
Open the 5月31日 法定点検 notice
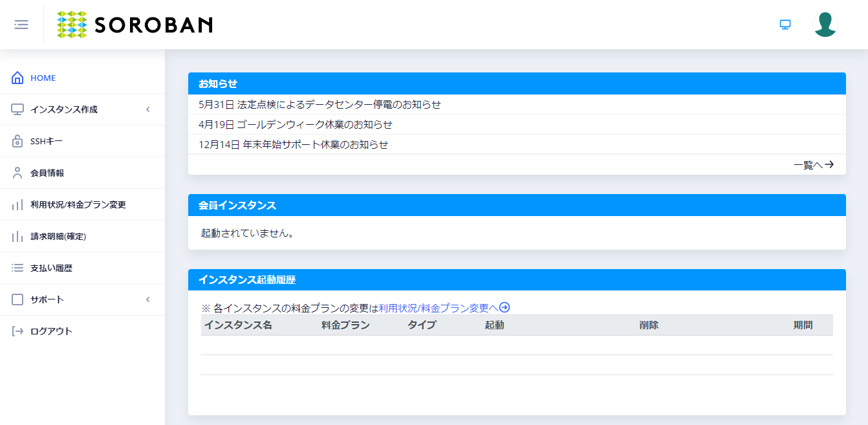pos(320,105)
